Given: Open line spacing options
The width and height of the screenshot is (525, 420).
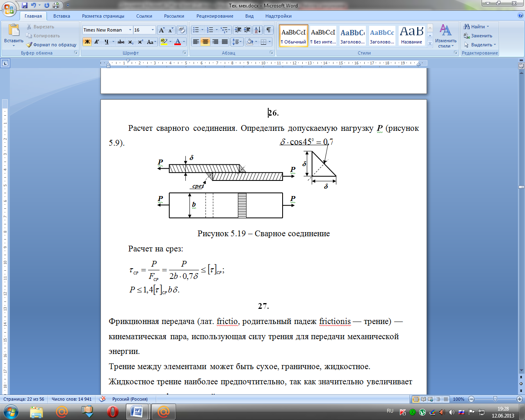Looking at the screenshot, I should pos(235,42).
